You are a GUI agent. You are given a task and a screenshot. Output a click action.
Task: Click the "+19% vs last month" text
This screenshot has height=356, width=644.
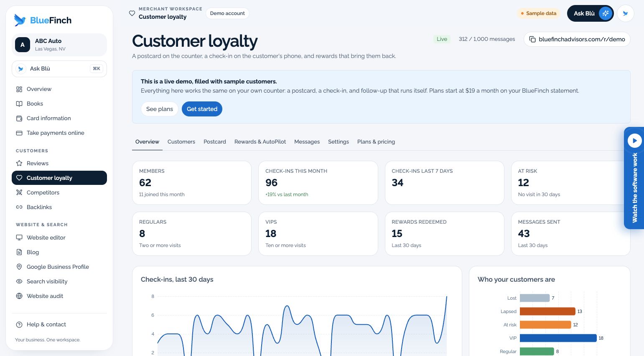pyautogui.click(x=287, y=194)
